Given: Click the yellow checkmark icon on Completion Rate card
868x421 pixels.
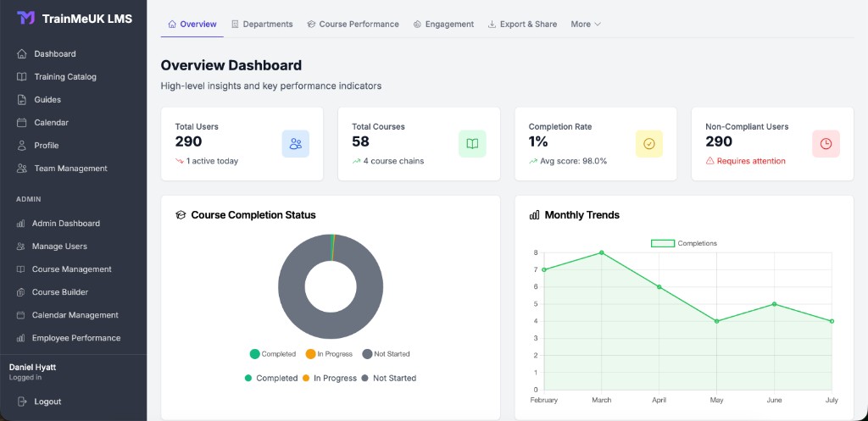Looking at the screenshot, I should (x=648, y=144).
